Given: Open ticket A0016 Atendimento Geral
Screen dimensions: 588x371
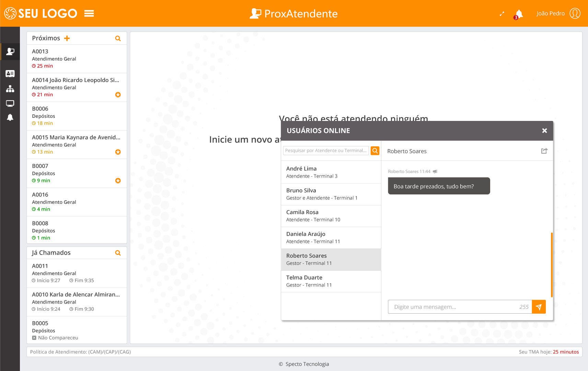Looking at the screenshot, I should click(77, 202).
